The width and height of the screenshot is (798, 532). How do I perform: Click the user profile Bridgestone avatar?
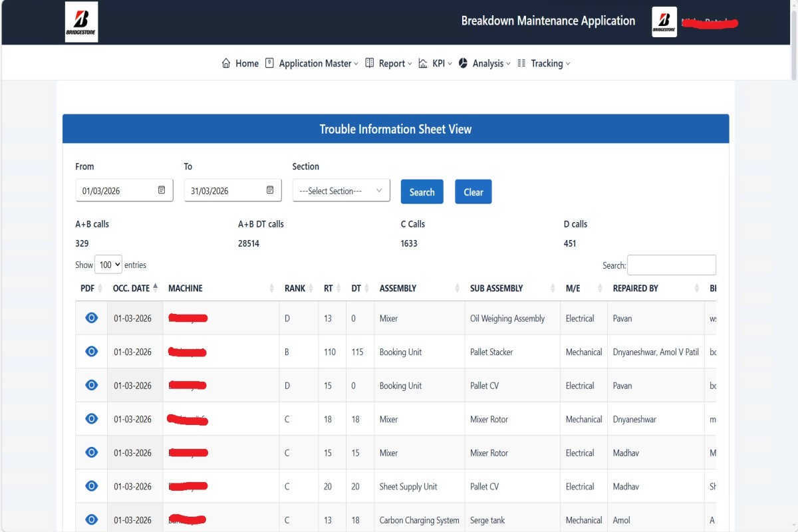coord(664,22)
